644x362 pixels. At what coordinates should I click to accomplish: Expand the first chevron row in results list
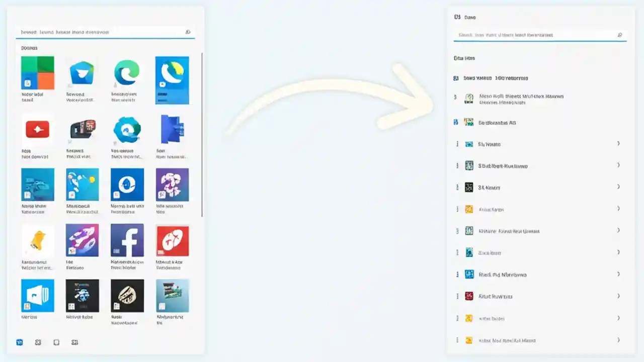pyautogui.click(x=618, y=143)
